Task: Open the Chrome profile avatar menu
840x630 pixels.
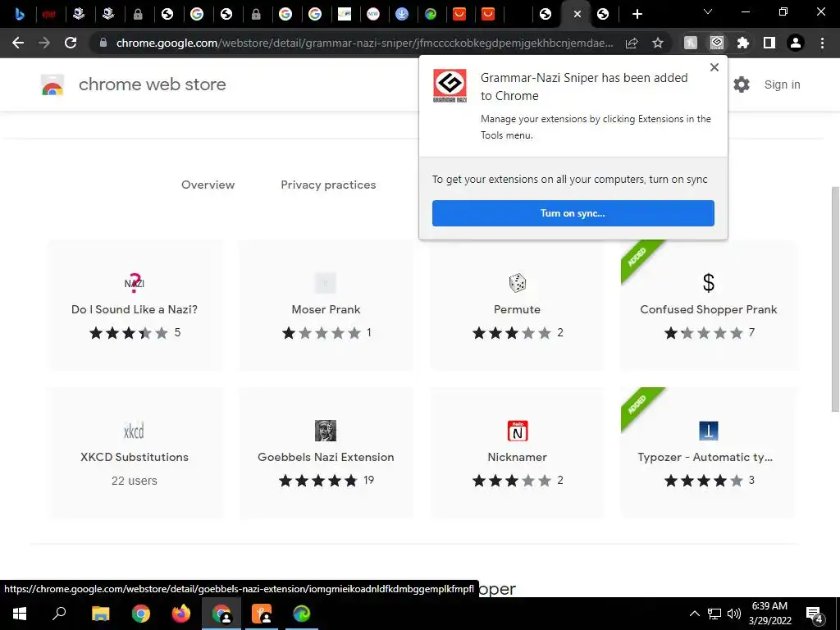Action: 796,43
